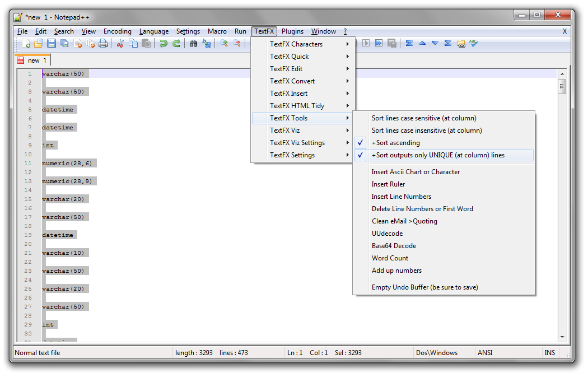588x373 pixels.
Task: Click the macro Playback toolbar icon
Action: point(366,44)
